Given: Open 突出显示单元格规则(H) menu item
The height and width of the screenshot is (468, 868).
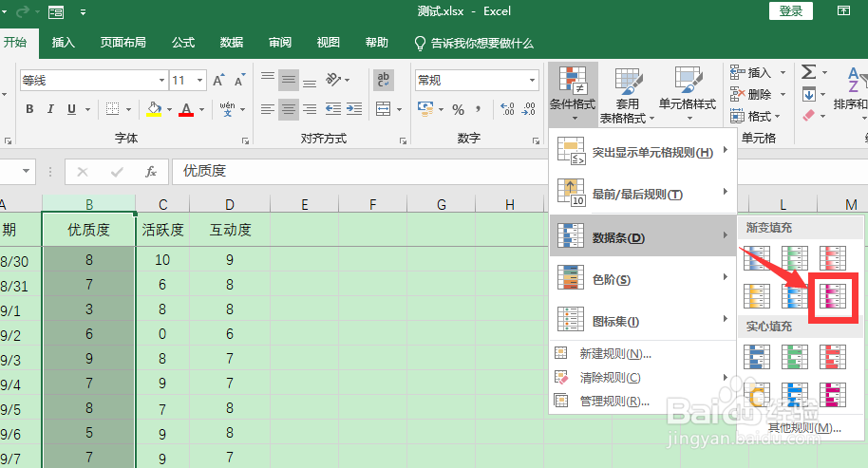Looking at the screenshot, I should (x=643, y=152).
